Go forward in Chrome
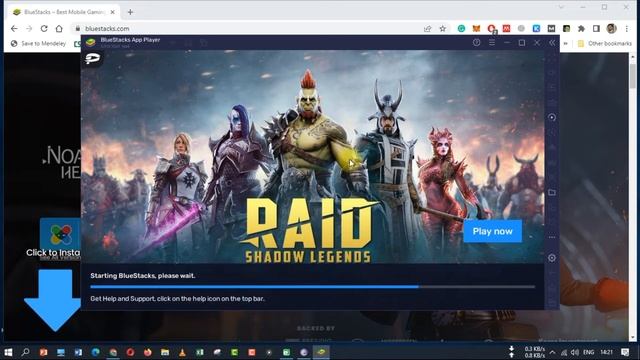 coord(29,29)
